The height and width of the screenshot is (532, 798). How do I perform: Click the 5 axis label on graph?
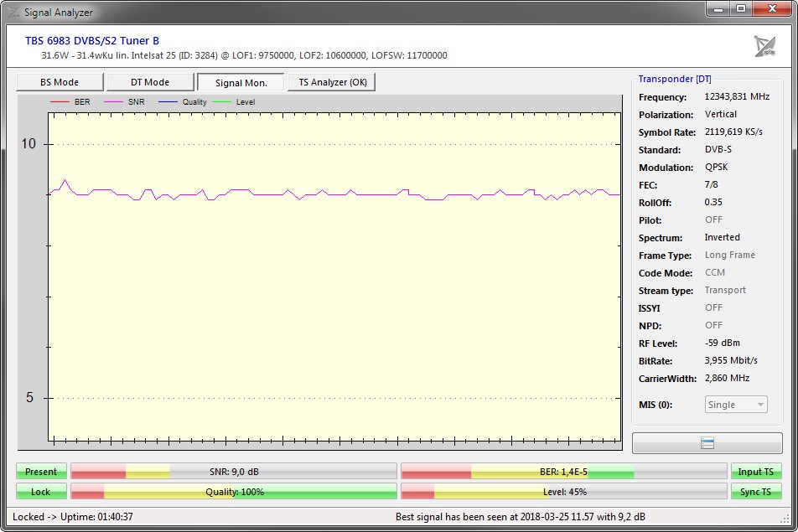coord(29,397)
